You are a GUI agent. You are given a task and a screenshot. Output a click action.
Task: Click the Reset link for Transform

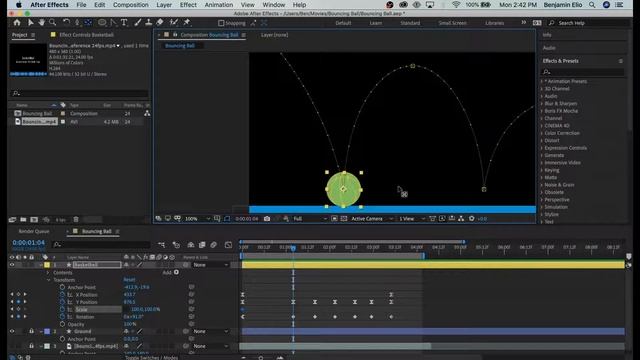click(129, 280)
